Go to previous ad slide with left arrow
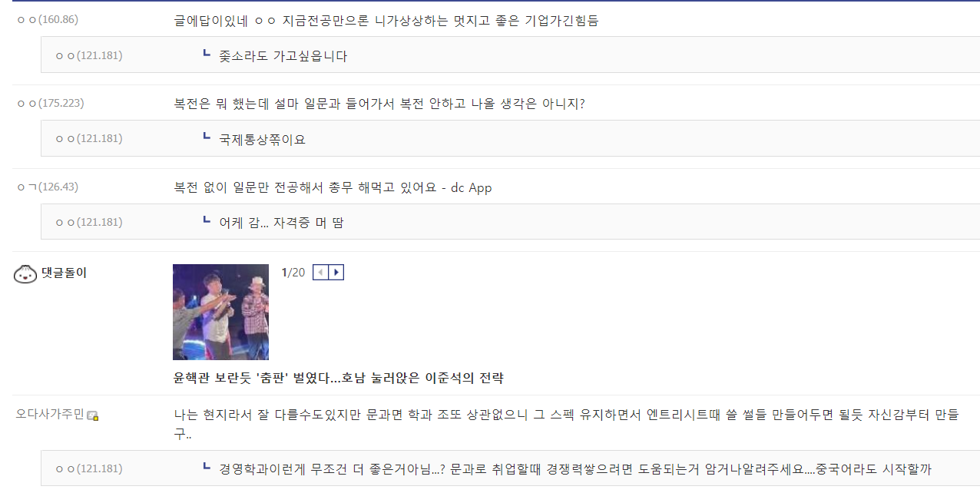 point(320,273)
